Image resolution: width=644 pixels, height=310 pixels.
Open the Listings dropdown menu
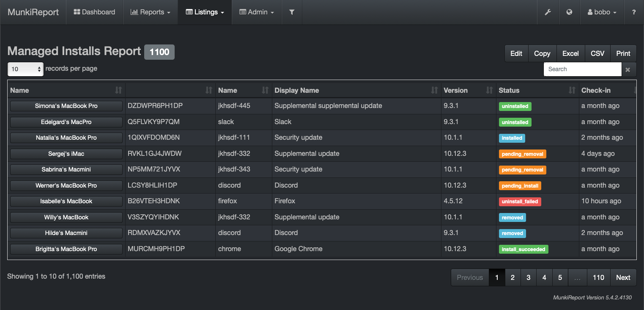[x=205, y=12]
